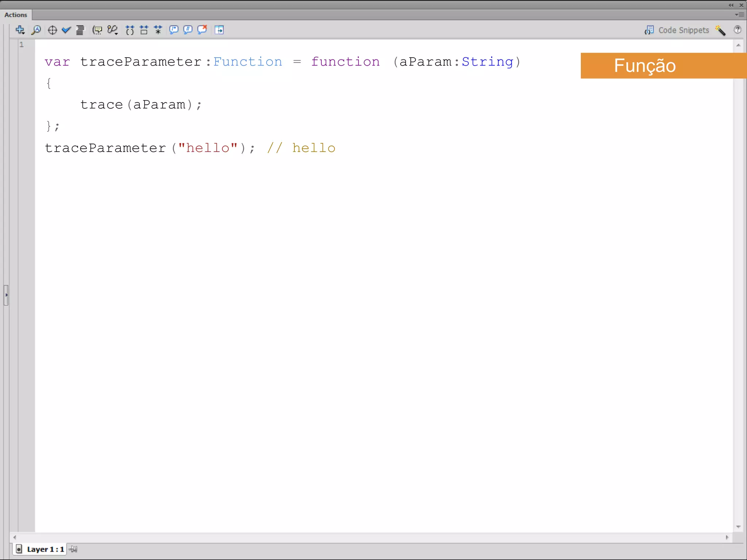Click the Insert target path crosshair icon
This screenshot has height=560, width=747.
(52, 30)
